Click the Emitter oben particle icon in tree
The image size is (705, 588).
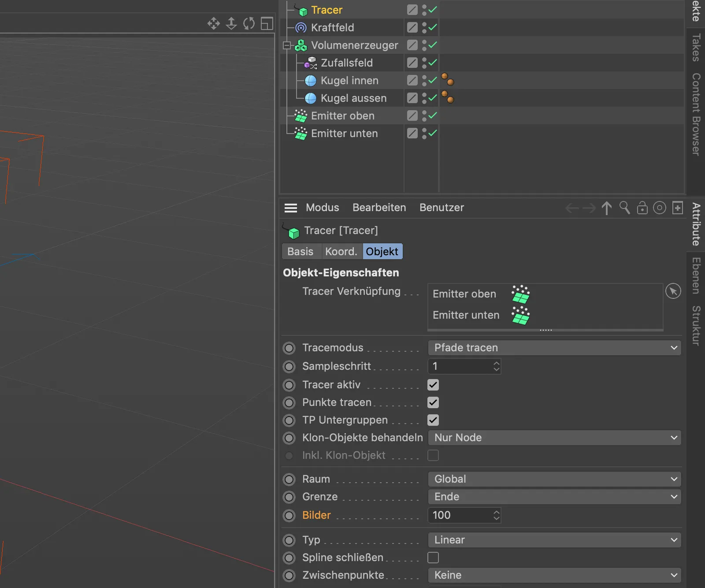tap(301, 116)
